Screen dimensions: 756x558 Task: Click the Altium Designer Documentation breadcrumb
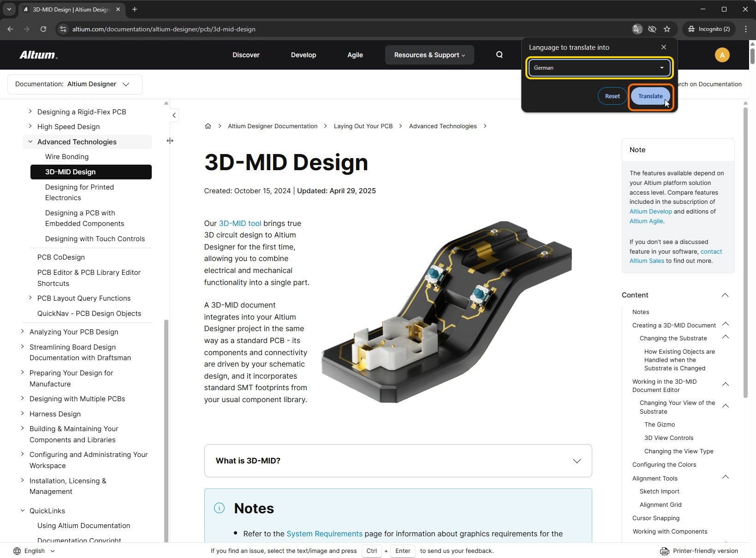tap(273, 126)
